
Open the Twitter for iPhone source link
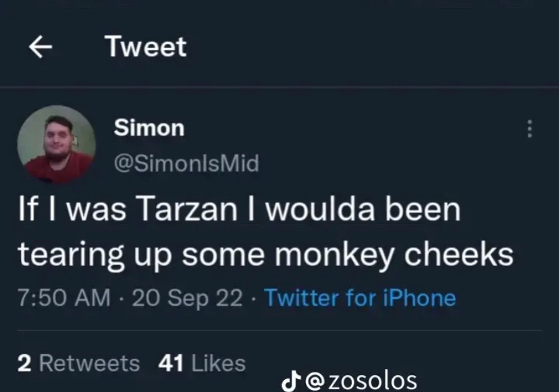pyautogui.click(x=360, y=298)
